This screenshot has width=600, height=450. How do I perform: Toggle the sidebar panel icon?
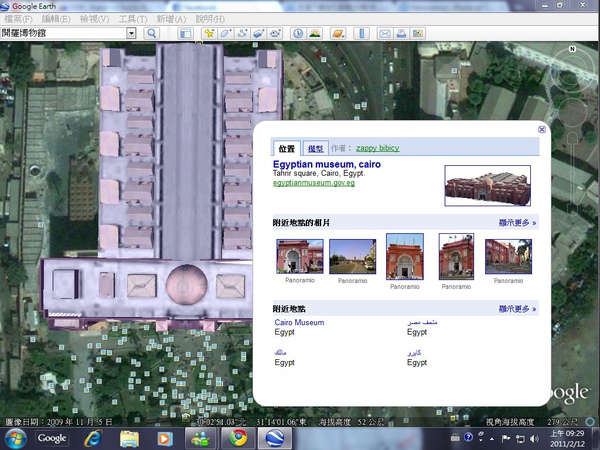click(185, 33)
